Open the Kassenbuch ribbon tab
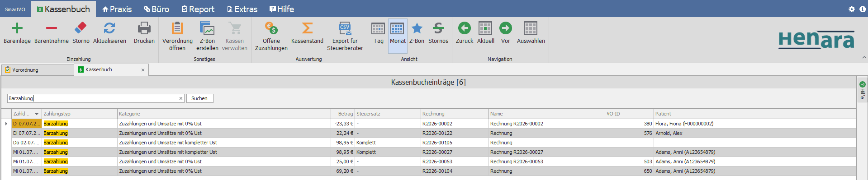The height and width of the screenshot is (180, 868). [x=63, y=9]
